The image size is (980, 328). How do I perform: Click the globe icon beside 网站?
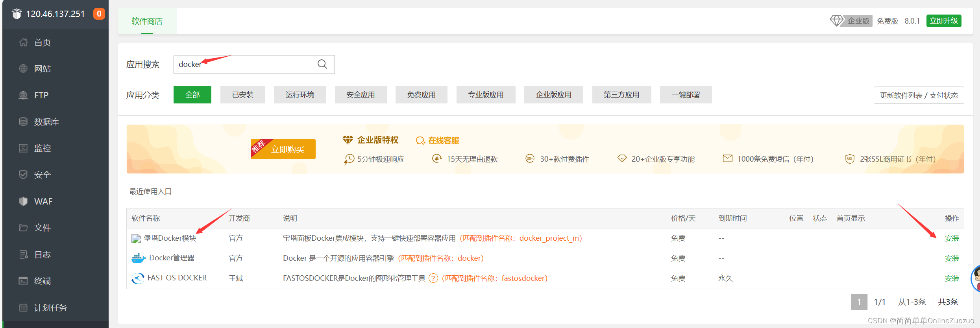click(x=23, y=68)
